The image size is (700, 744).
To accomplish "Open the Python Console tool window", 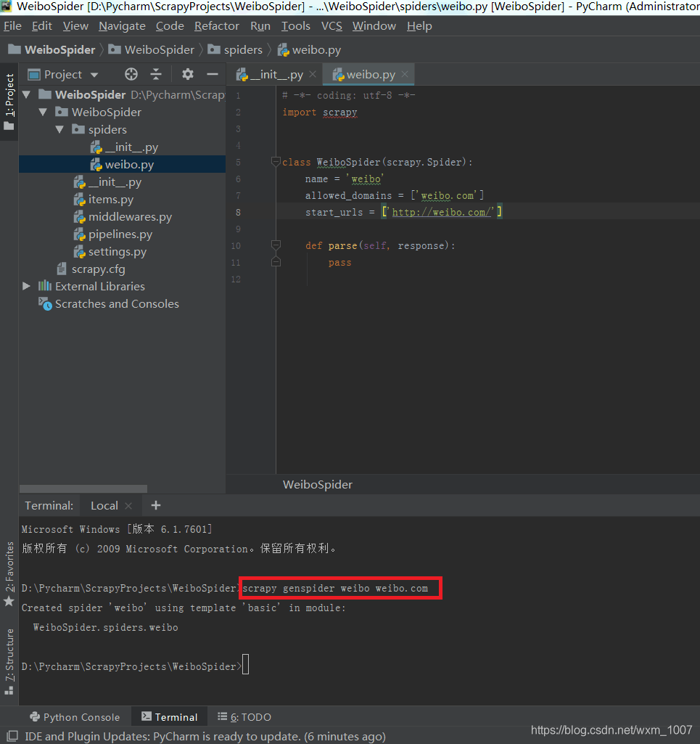I will click(x=75, y=717).
